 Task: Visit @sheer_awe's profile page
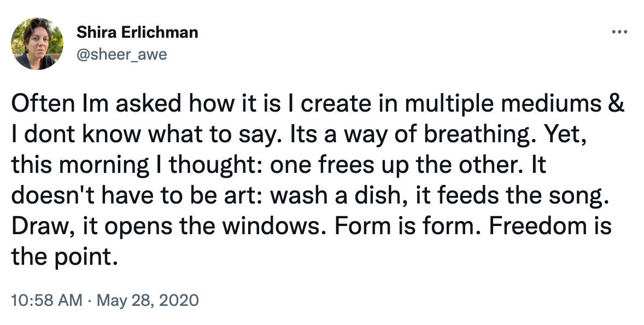[x=121, y=54]
